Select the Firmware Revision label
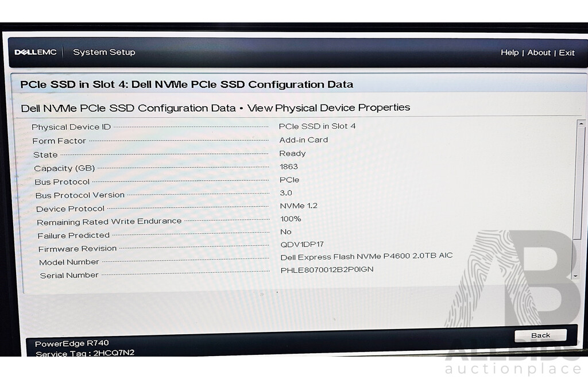Image resolution: width=588 pixels, height=379 pixels. (x=78, y=249)
